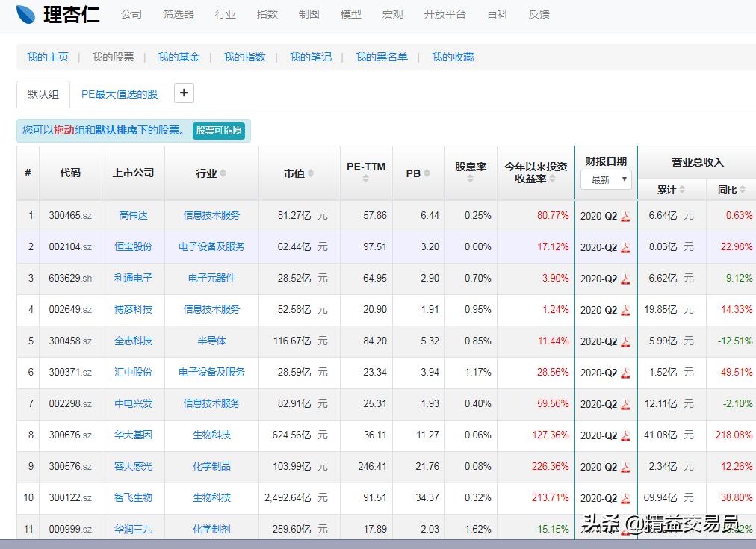Sort by 营业总收入 同比 arrows
The image size is (756, 549).
click(x=743, y=190)
